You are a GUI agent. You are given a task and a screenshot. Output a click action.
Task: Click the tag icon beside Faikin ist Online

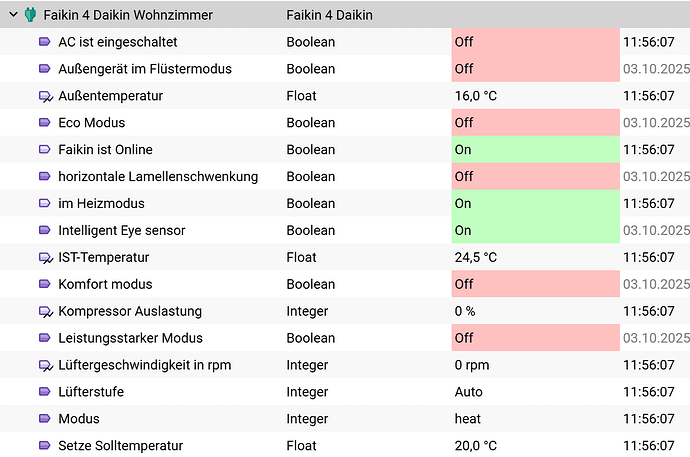44,150
